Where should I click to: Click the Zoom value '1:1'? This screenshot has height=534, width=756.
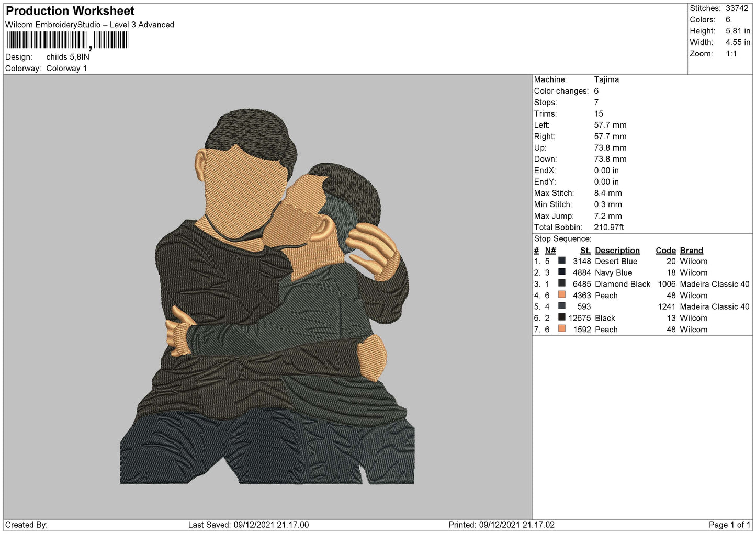[731, 54]
